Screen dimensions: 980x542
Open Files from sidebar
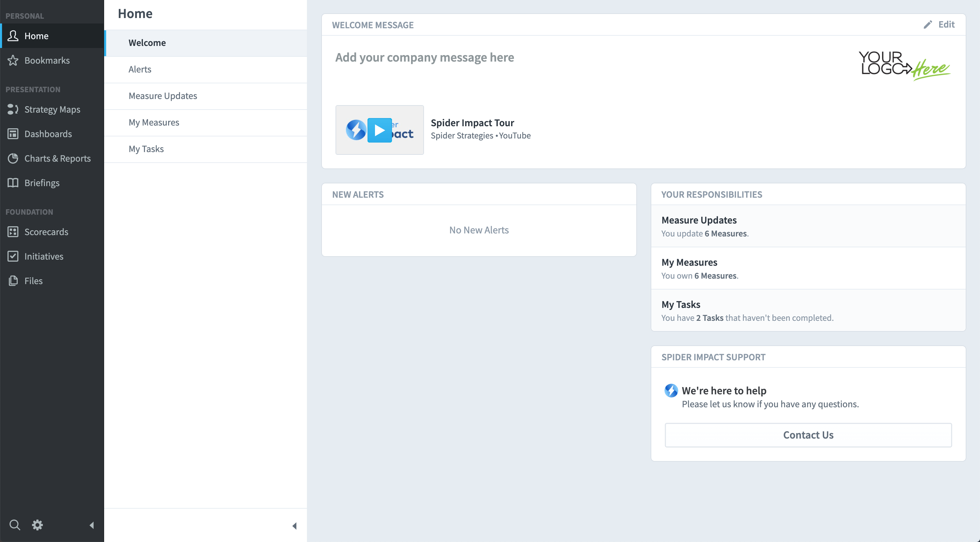click(52, 281)
